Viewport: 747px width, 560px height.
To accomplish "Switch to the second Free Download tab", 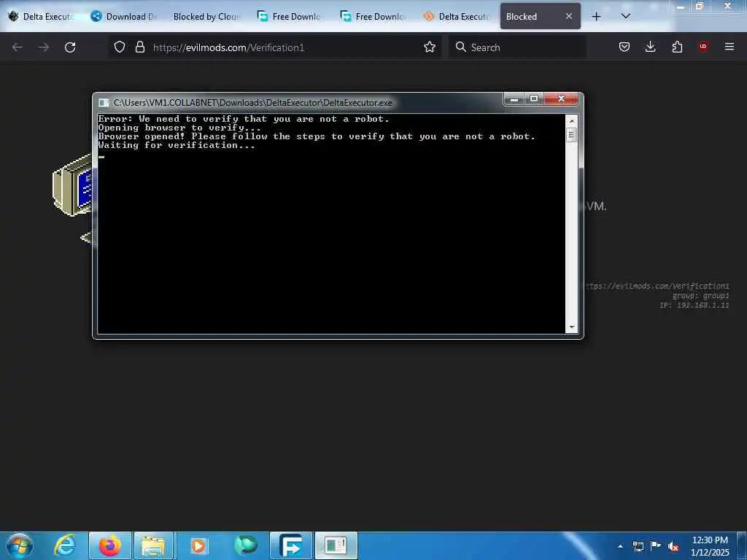I will (x=373, y=16).
